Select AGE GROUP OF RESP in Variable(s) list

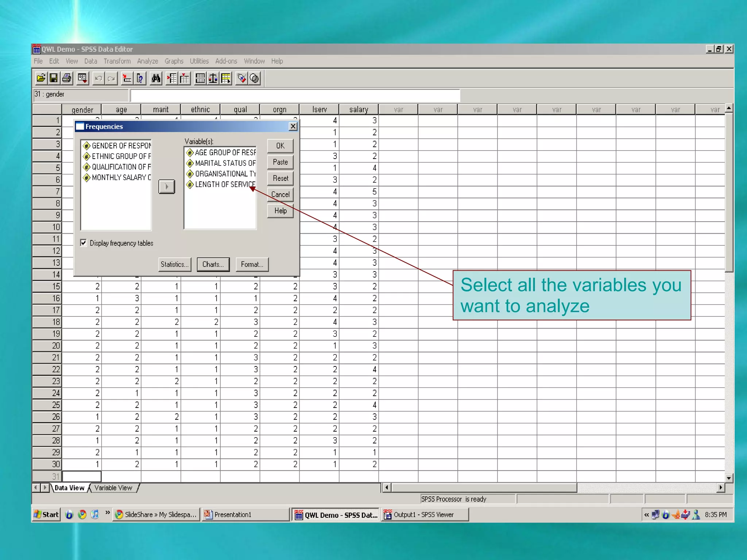[x=221, y=152]
